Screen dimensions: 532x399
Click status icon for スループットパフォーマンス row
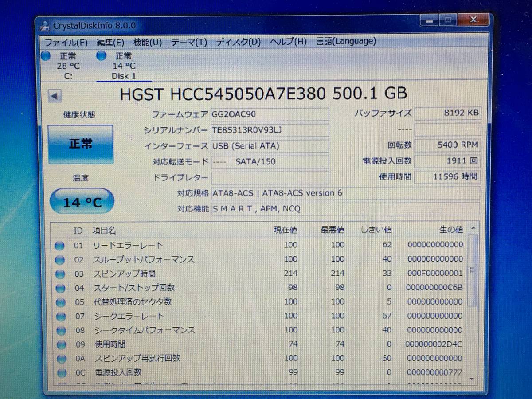[x=59, y=260]
